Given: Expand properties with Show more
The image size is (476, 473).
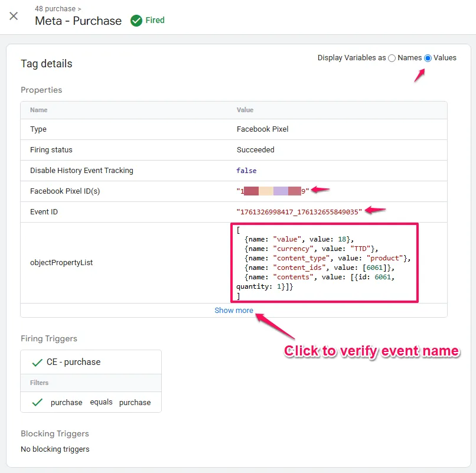Looking at the screenshot, I should [x=234, y=311].
